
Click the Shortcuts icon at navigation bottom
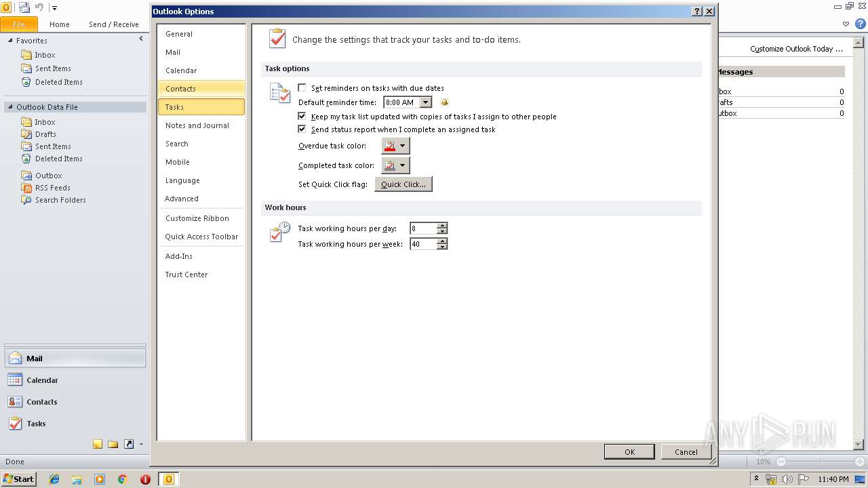tap(129, 445)
